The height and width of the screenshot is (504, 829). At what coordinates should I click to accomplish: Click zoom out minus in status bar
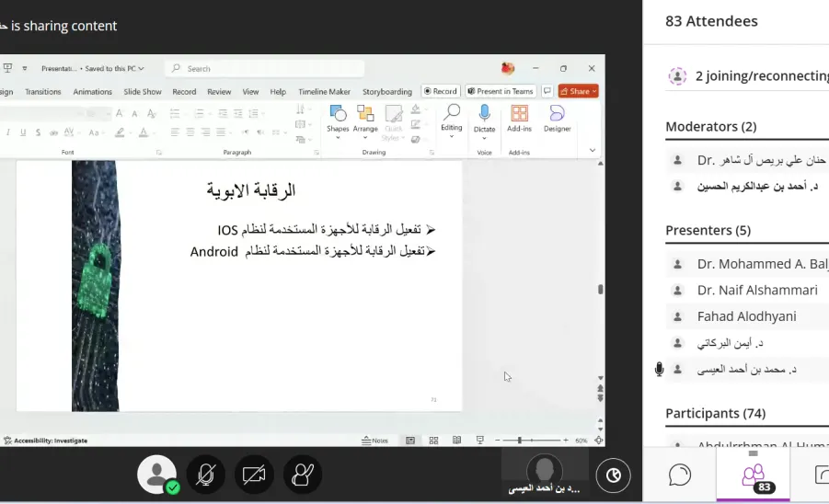498,440
